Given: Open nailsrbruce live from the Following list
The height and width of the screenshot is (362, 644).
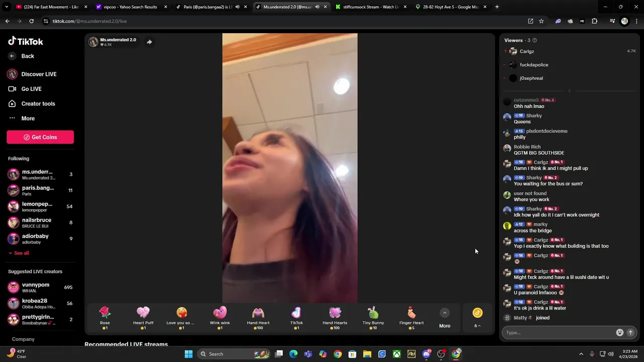Looking at the screenshot, I should pyautogui.click(x=40, y=223).
